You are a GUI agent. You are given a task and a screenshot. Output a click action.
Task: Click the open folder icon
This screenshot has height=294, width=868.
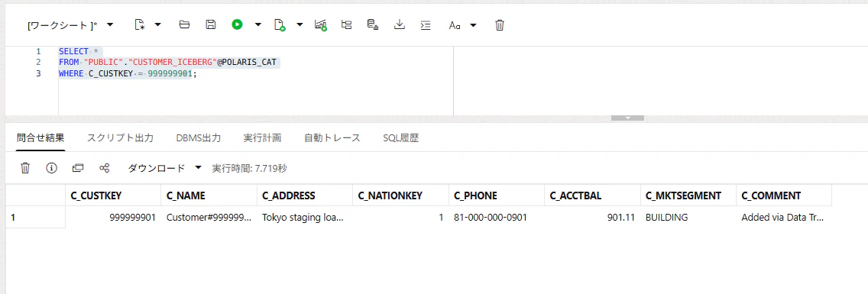pos(184,24)
